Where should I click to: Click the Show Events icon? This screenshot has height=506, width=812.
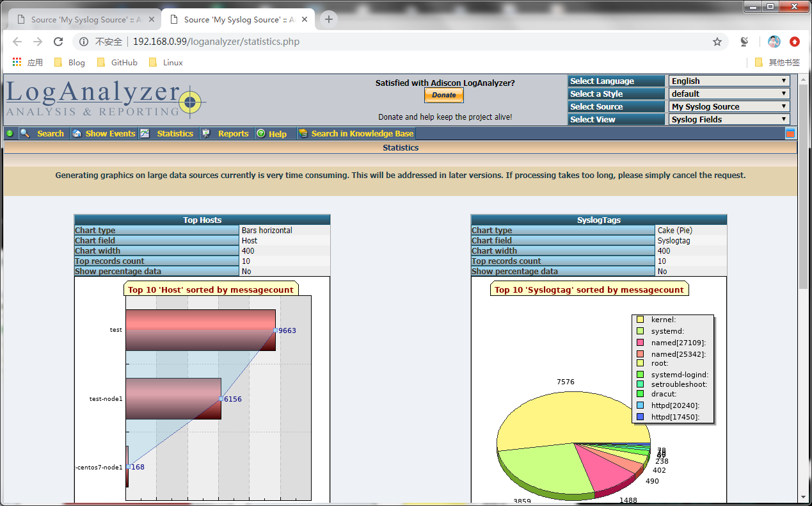tap(77, 133)
